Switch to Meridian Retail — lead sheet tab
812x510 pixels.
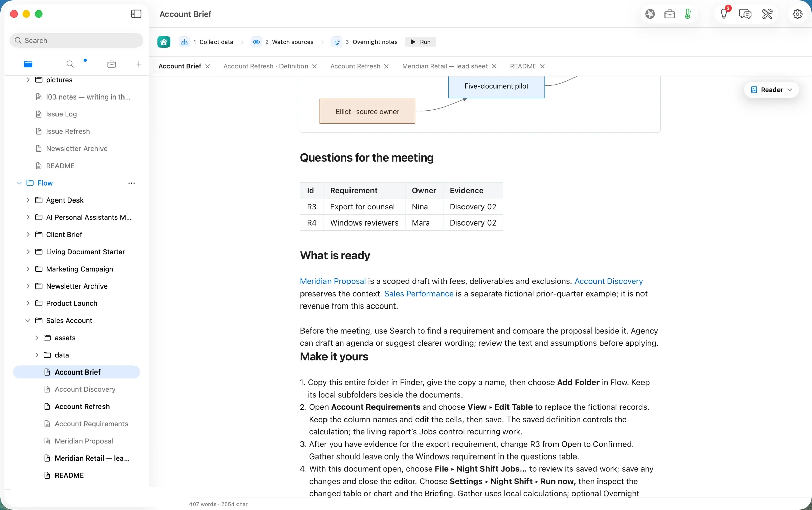[445, 66]
